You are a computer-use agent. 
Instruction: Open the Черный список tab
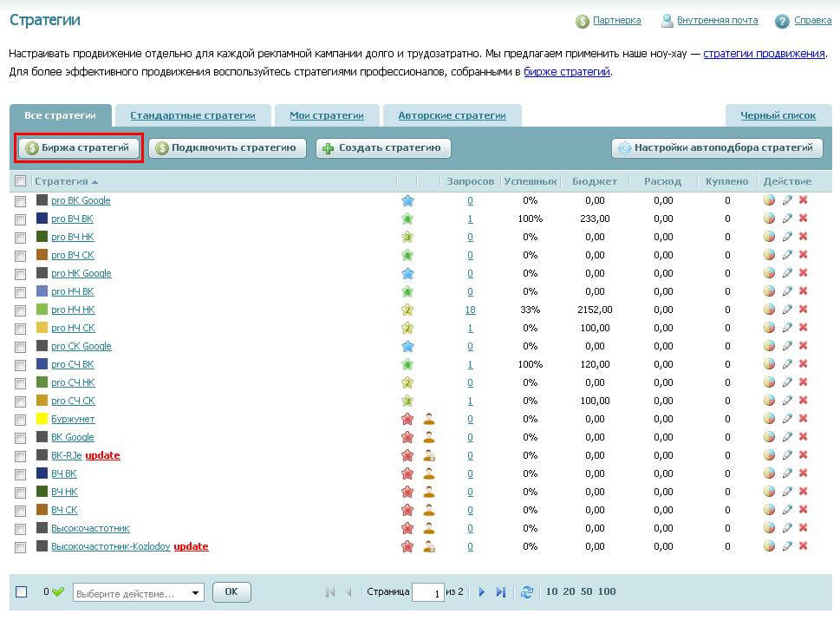pos(777,115)
